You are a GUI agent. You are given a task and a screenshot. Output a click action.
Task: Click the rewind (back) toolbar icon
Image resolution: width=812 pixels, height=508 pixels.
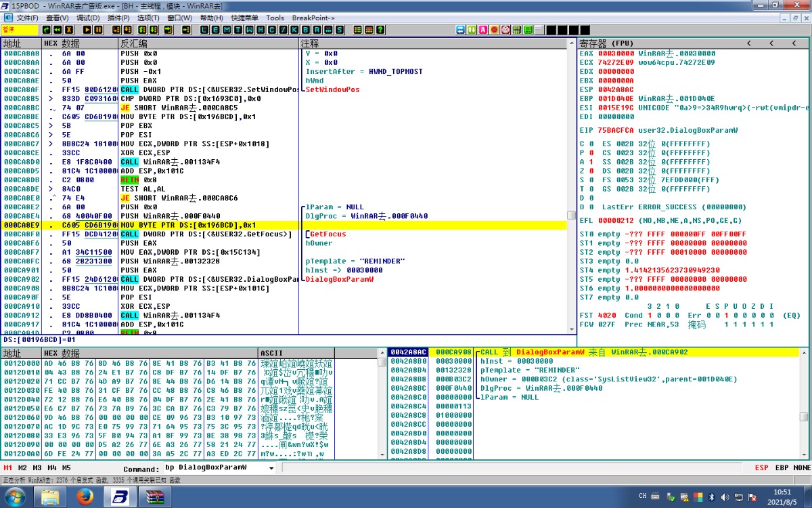pyautogui.click(x=58, y=30)
